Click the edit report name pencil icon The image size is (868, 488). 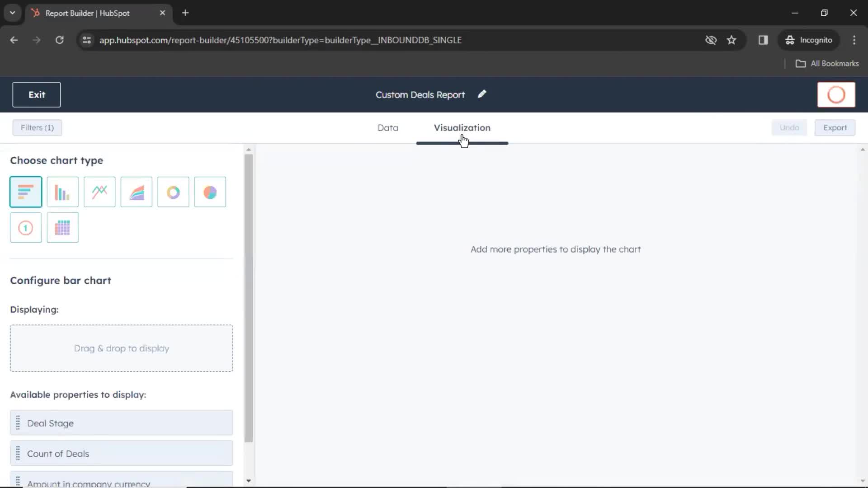482,95
